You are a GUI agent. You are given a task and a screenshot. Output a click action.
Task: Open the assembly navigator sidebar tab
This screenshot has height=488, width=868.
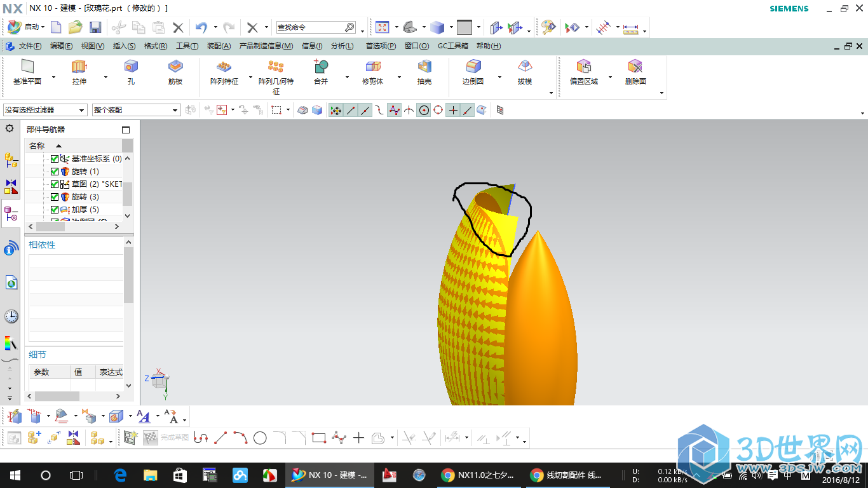pos(11,159)
